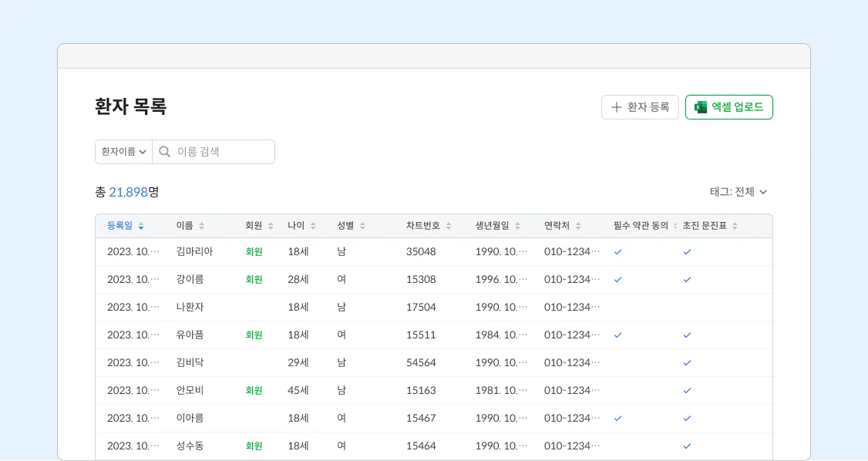Click age 45세 in 안모비 row

click(298, 390)
